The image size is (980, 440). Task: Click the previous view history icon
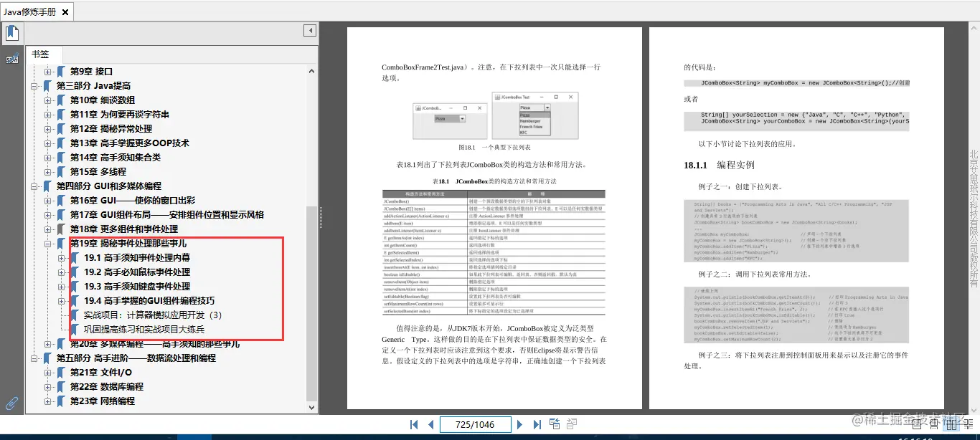coord(555,424)
